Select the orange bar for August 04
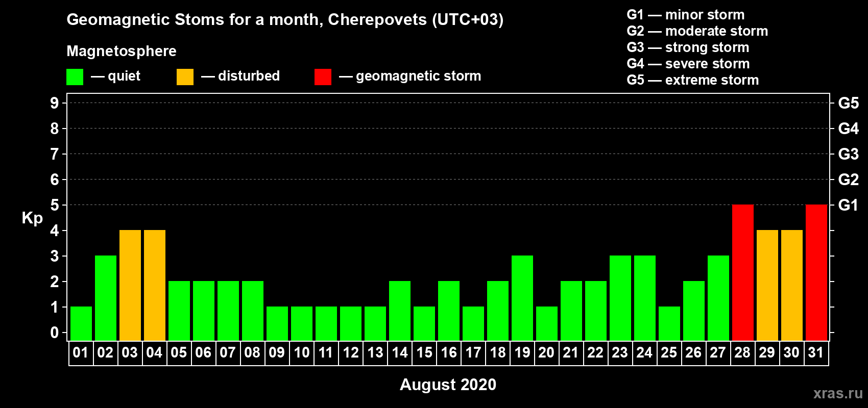The width and height of the screenshot is (868, 408). click(x=155, y=286)
